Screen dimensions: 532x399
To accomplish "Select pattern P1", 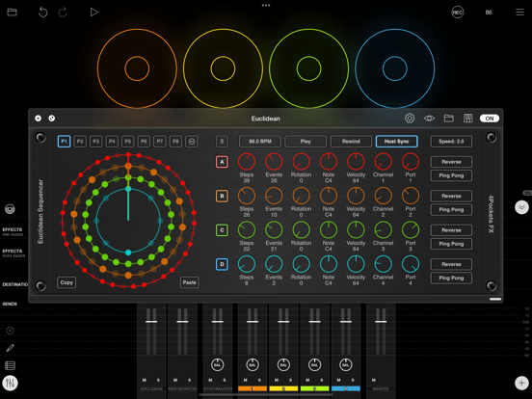I will tap(65, 142).
